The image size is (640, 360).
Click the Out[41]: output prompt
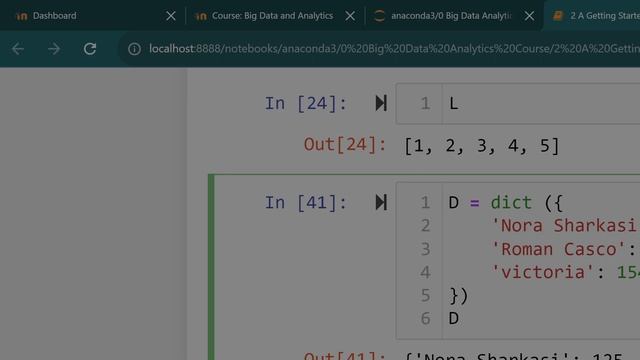pyautogui.click(x=345, y=356)
